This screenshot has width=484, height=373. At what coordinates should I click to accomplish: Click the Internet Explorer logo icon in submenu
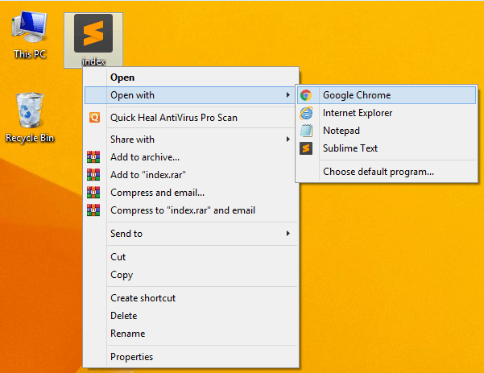[306, 113]
